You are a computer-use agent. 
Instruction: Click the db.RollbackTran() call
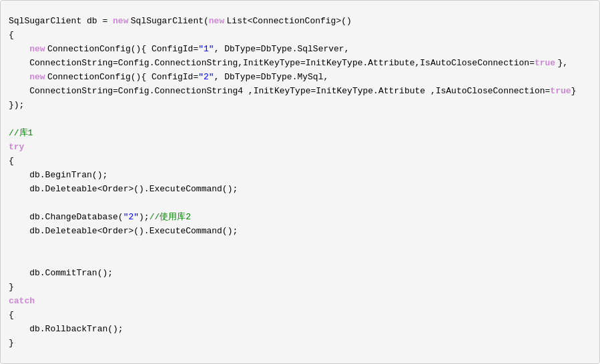pos(76,329)
